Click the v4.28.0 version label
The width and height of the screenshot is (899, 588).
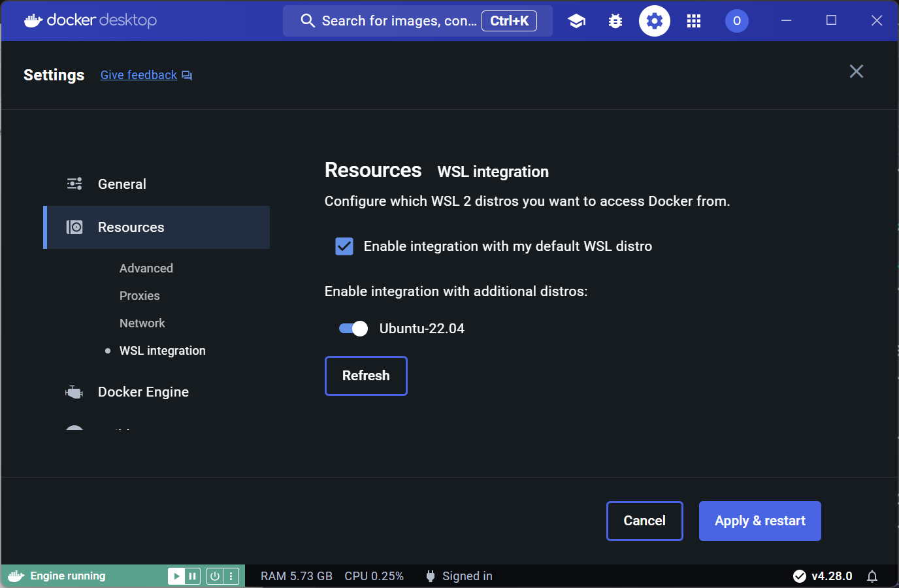point(832,576)
